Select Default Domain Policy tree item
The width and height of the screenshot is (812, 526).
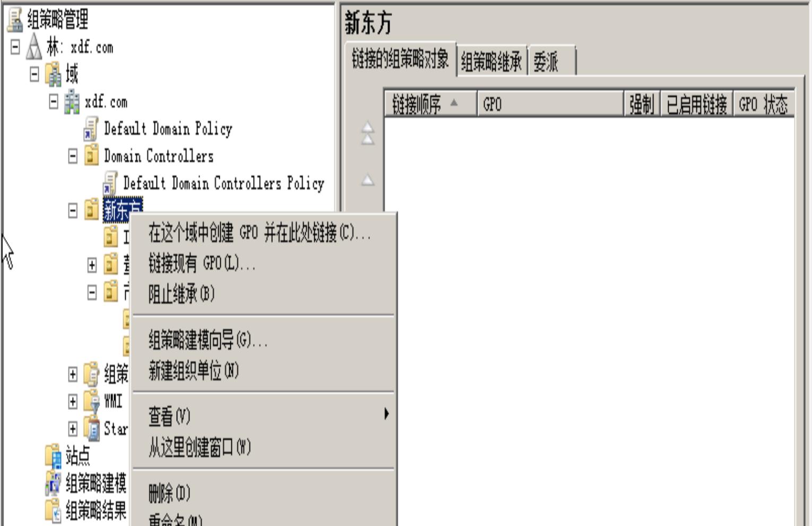click(168, 129)
